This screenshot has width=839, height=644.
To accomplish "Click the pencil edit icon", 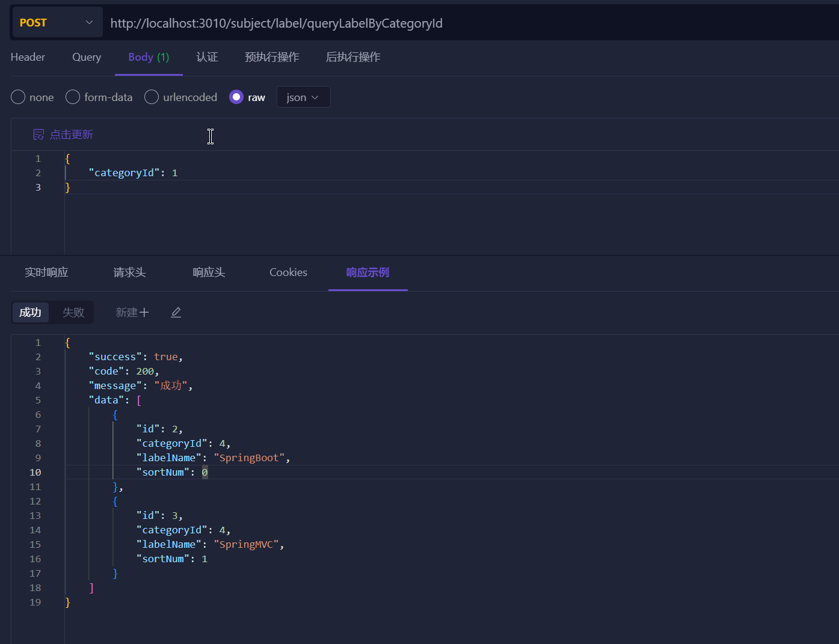I will pos(176,312).
